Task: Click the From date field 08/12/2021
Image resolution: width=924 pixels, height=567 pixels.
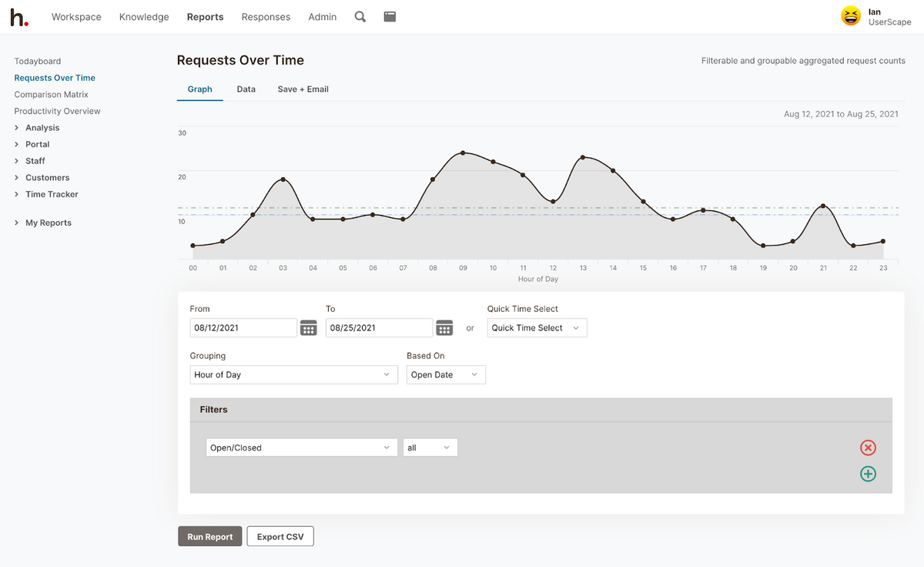Action: [x=243, y=327]
